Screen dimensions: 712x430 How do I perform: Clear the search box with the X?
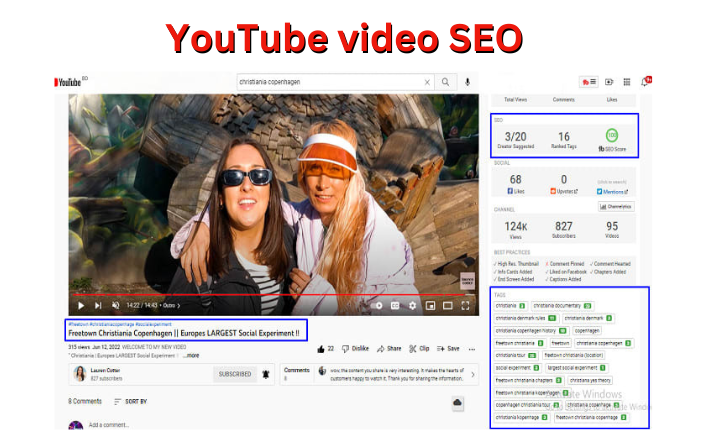pos(427,82)
